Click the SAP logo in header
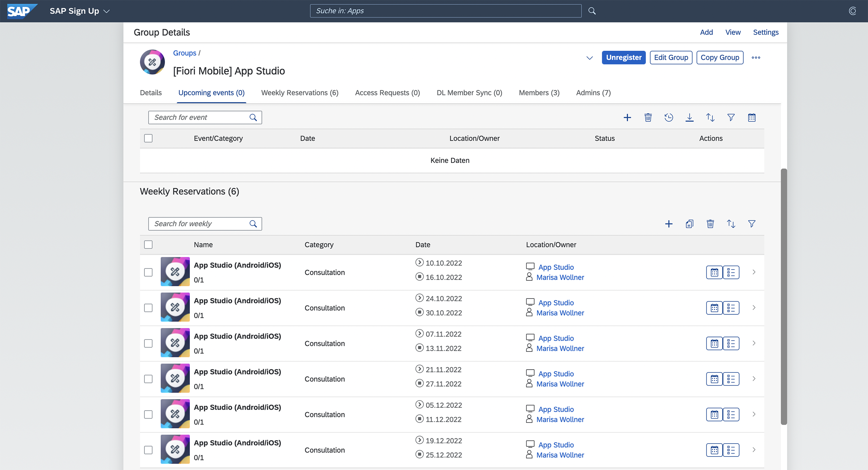This screenshot has width=868, height=470. pos(22,11)
